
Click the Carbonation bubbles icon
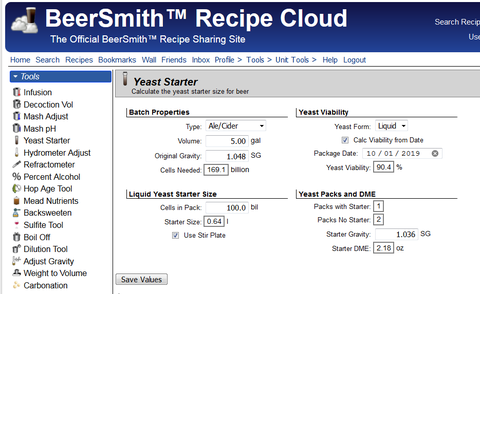point(16,285)
